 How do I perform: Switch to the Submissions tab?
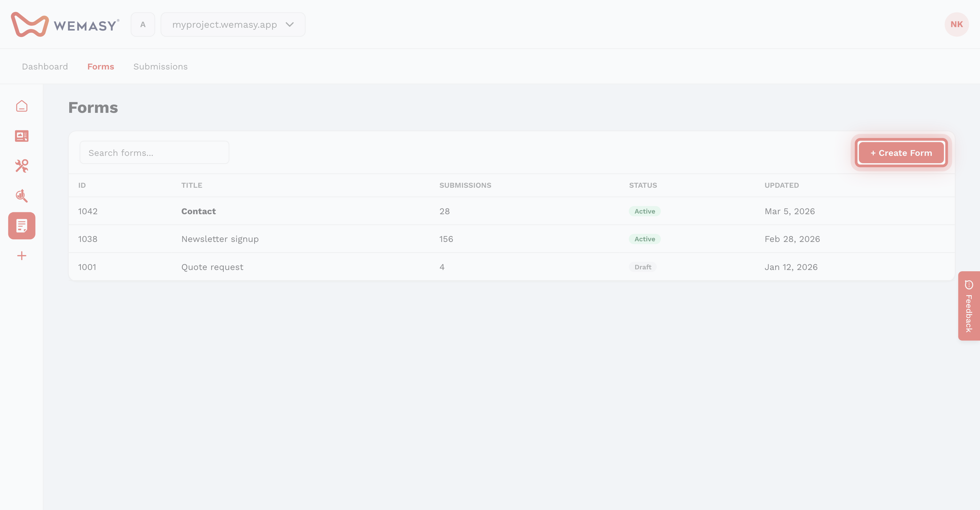160,67
